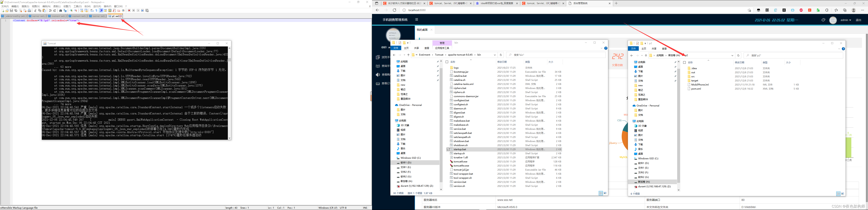
Task: Click the 退出 logout link
Action: click(858, 20)
